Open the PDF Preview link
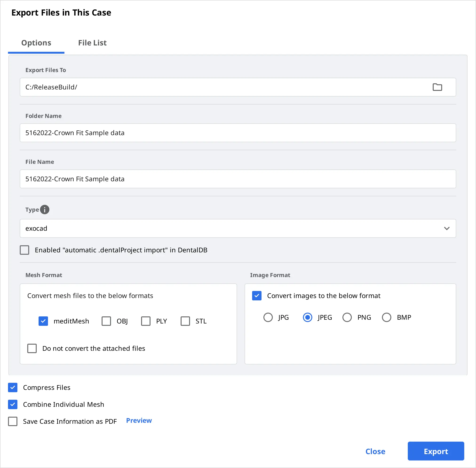 [139, 420]
